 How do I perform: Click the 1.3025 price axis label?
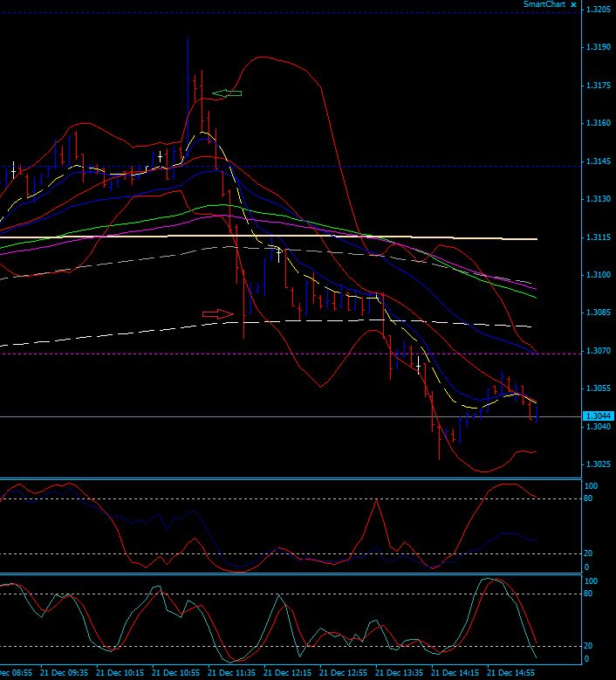(599, 464)
